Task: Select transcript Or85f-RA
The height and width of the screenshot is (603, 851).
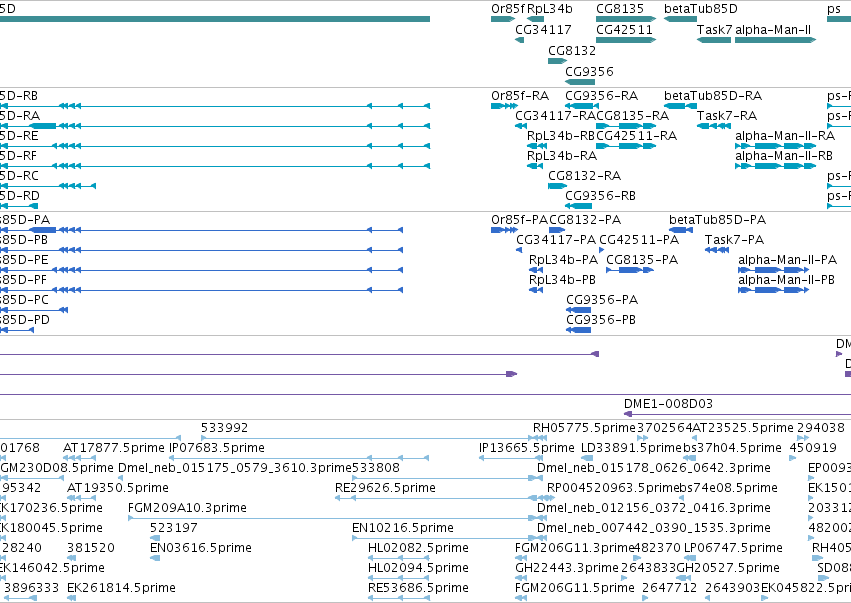Action: click(x=520, y=96)
